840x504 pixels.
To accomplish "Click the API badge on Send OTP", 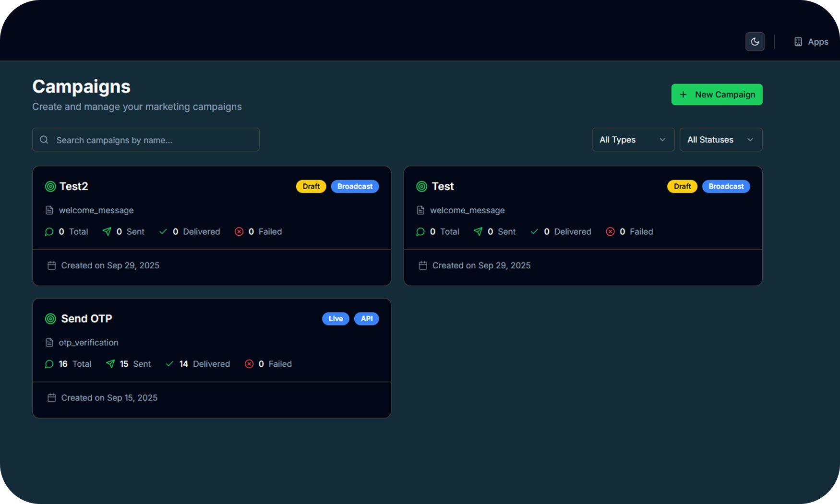I will pos(366,319).
